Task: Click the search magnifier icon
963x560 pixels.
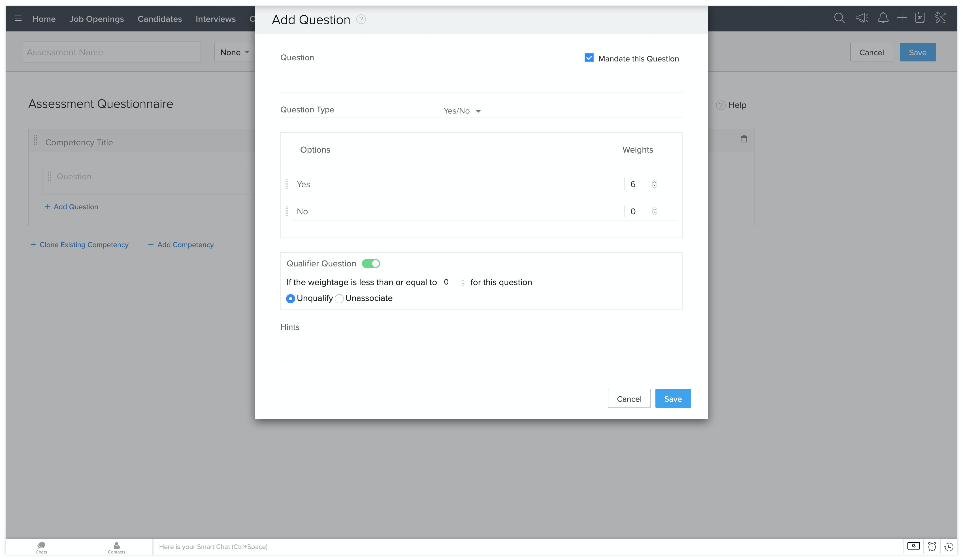Action: [x=839, y=18]
